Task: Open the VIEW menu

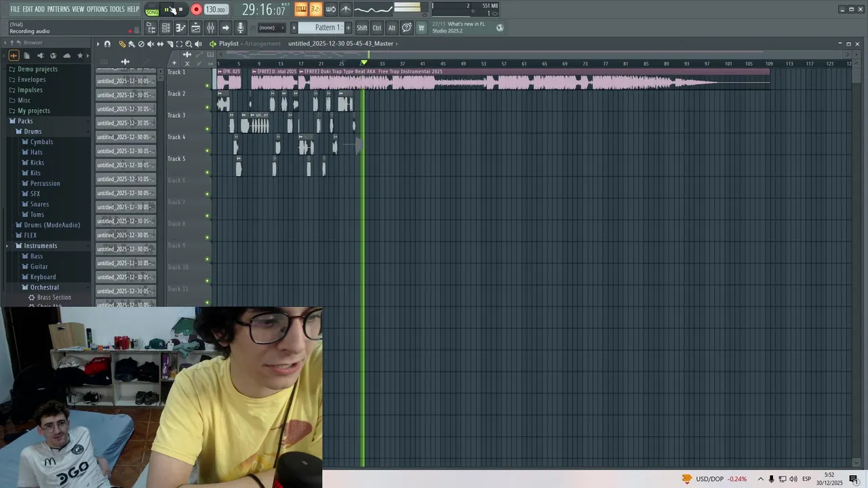Action: [x=78, y=9]
